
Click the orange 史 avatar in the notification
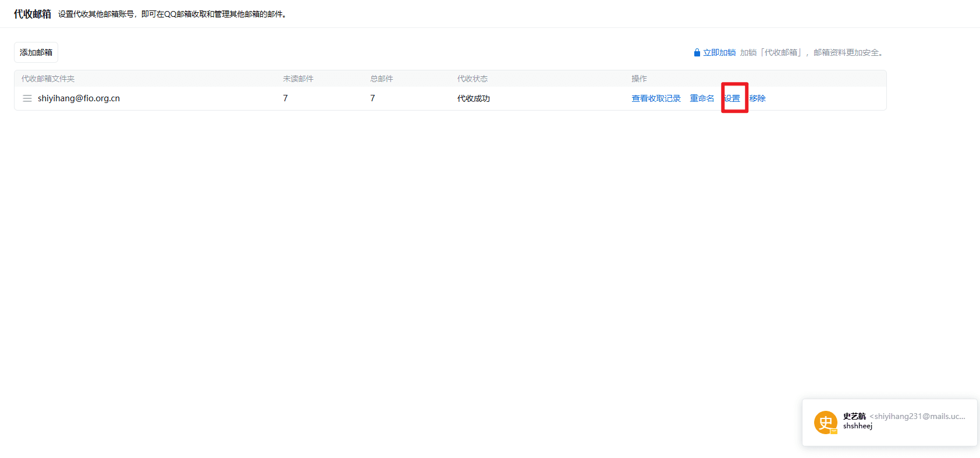[825, 423]
